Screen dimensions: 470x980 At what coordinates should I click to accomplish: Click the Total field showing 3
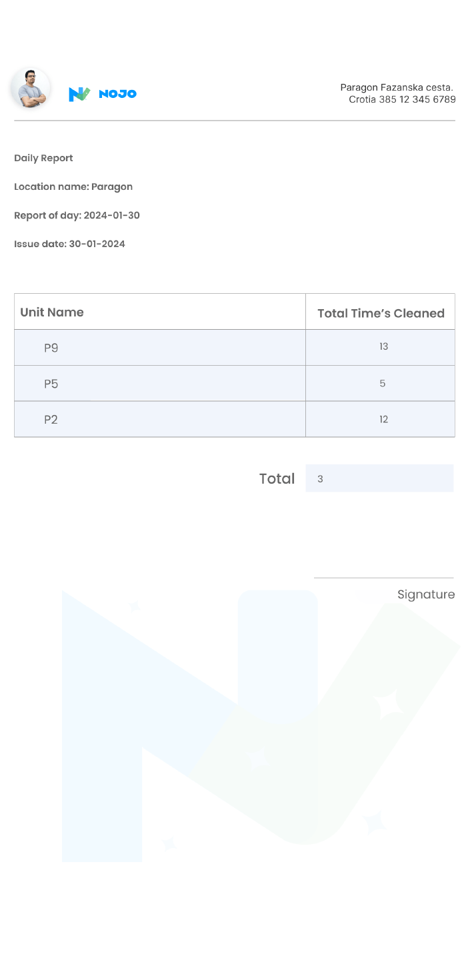click(379, 478)
